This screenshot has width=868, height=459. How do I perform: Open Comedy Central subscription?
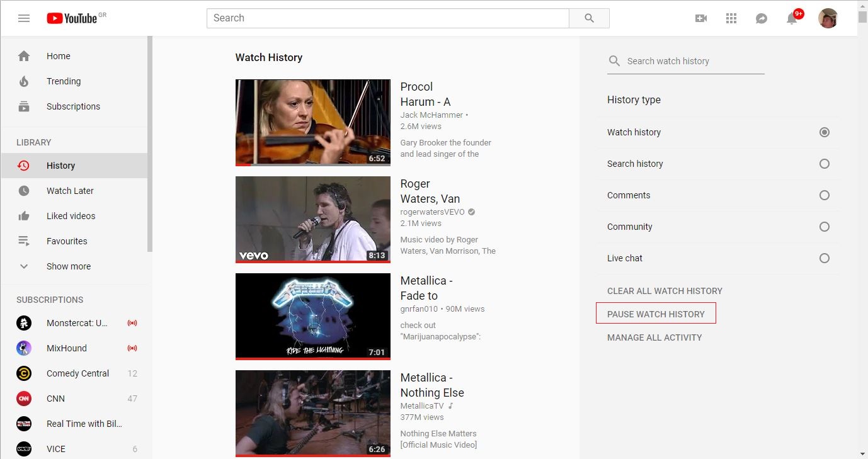point(74,373)
